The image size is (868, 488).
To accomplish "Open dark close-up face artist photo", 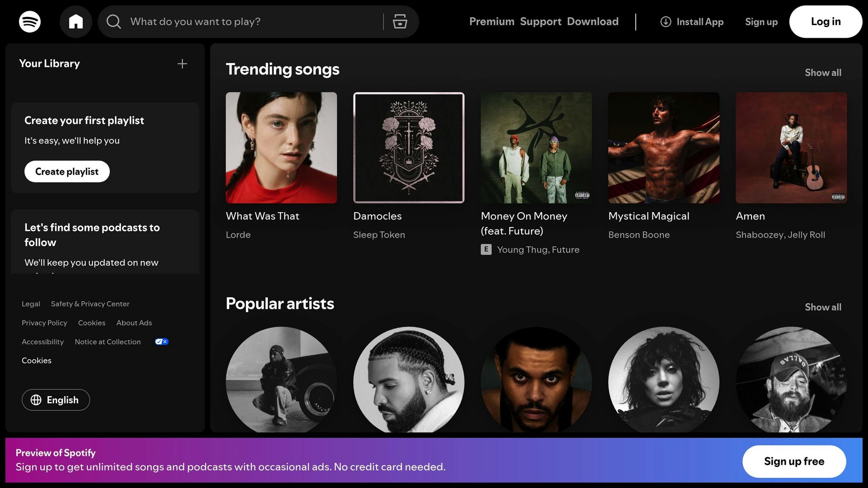I will (536, 380).
